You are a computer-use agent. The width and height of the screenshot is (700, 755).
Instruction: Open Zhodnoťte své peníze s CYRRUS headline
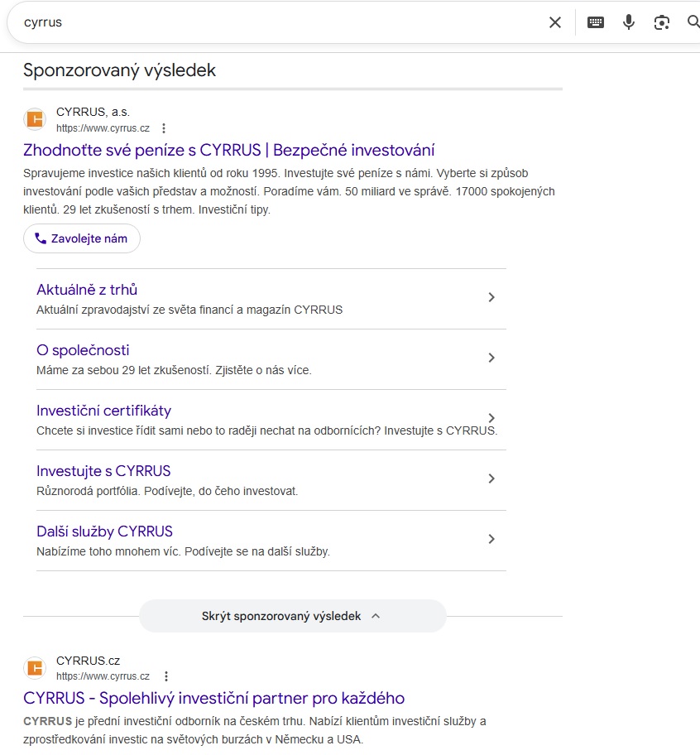tap(228, 150)
